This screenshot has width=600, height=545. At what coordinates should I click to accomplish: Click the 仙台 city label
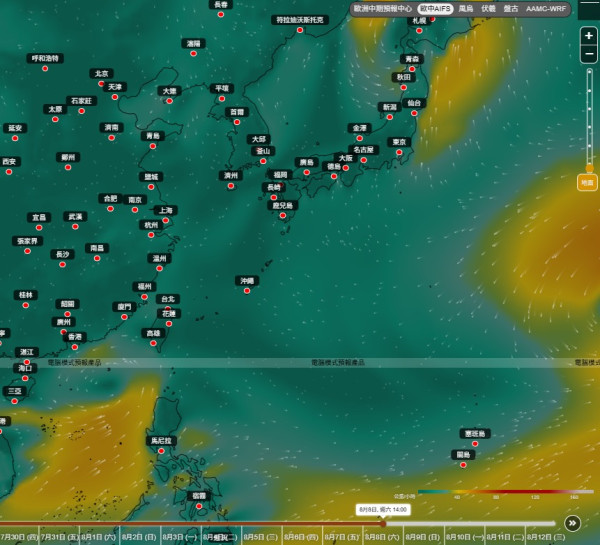[414, 103]
